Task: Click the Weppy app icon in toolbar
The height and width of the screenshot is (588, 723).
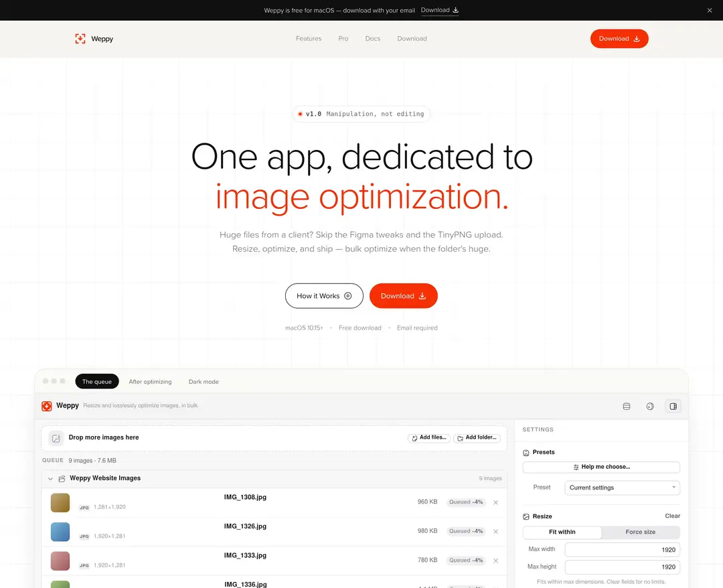Action: coord(47,406)
